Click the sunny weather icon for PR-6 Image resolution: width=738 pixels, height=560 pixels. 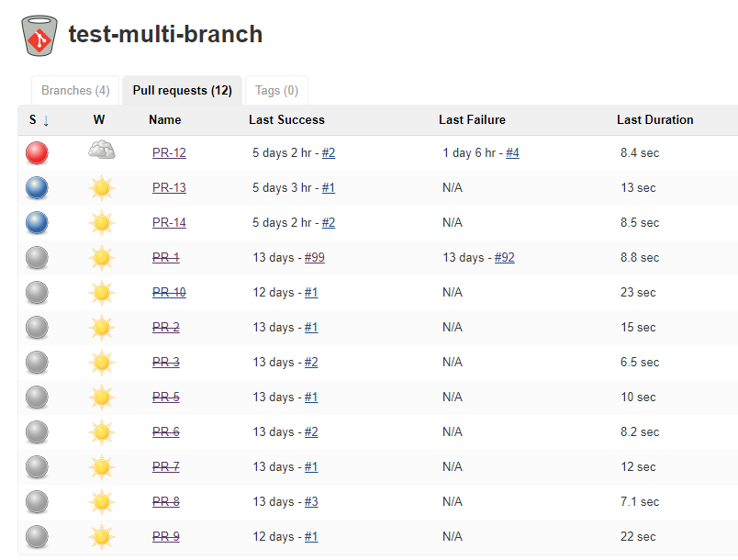102,432
